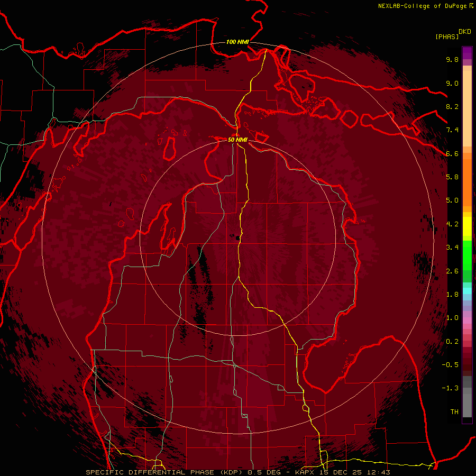Click the cyan segment of the color scale
The image size is (476, 476).
467,291
